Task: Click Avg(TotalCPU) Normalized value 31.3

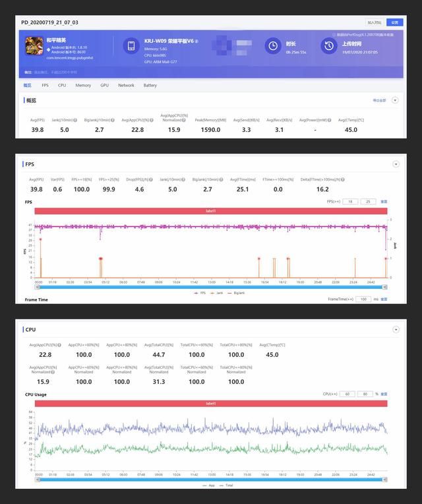Action: (x=159, y=382)
